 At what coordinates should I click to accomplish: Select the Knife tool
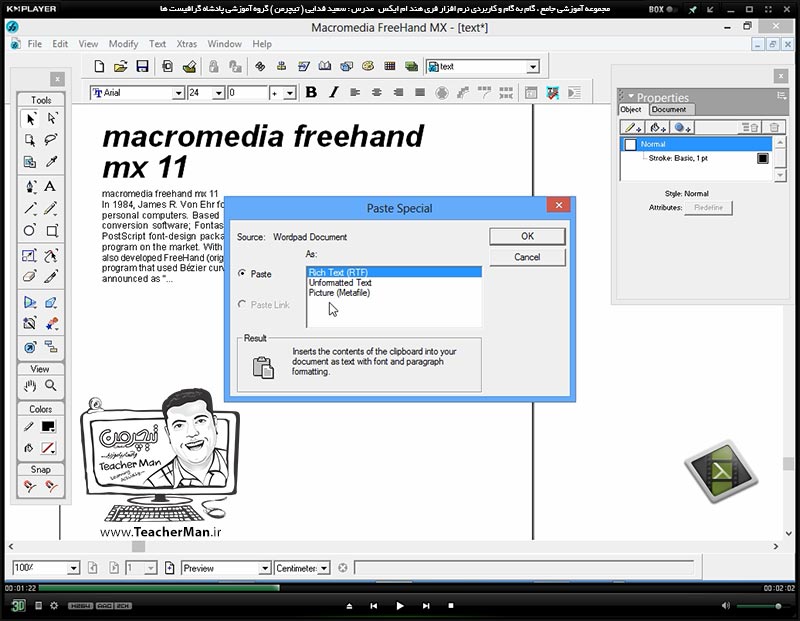click(x=51, y=277)
